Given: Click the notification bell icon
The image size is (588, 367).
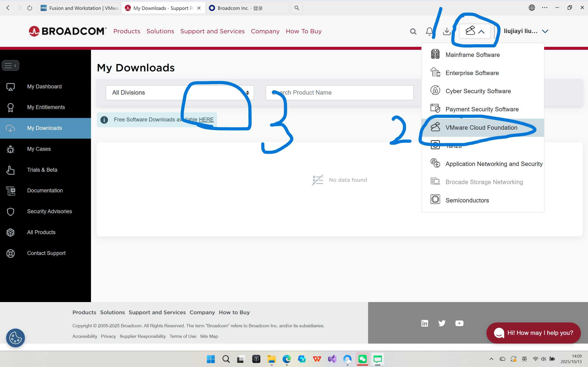Looking at the screenshot, I should click(x=429, y=31).
